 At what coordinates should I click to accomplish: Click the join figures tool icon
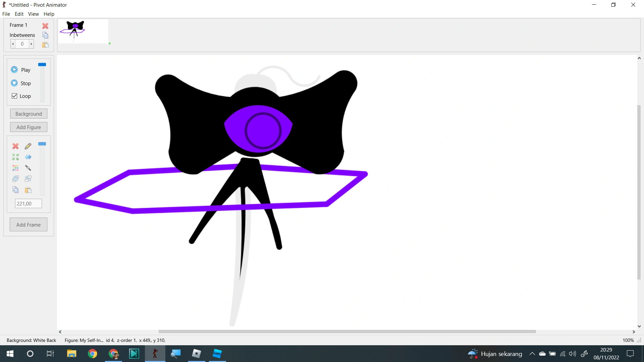point(28,168)
